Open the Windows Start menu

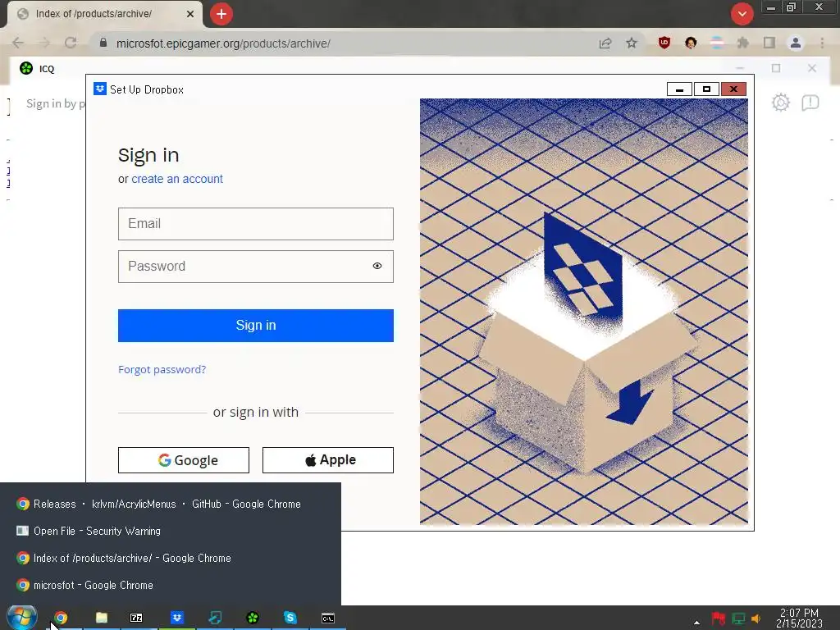click(21, 618)
